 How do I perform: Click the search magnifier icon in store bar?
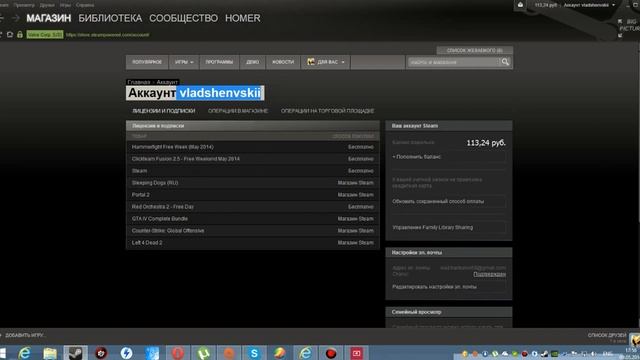pyautogui.click(x=505, y=62)
